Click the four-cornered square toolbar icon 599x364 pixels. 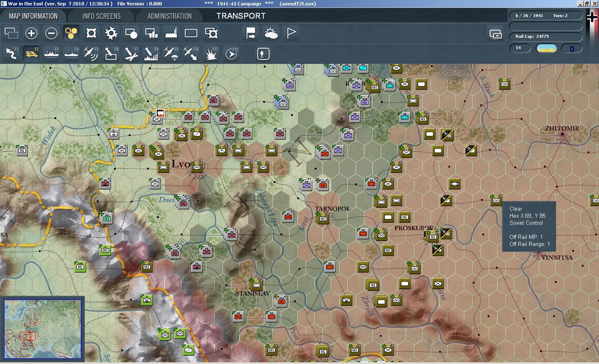(x=91, y=33)
